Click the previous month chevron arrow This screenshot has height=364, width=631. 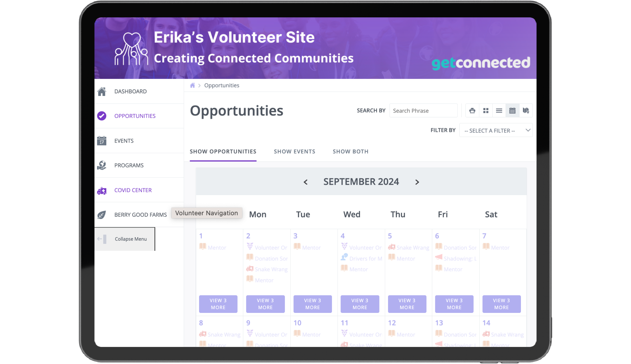coord(306,182)
